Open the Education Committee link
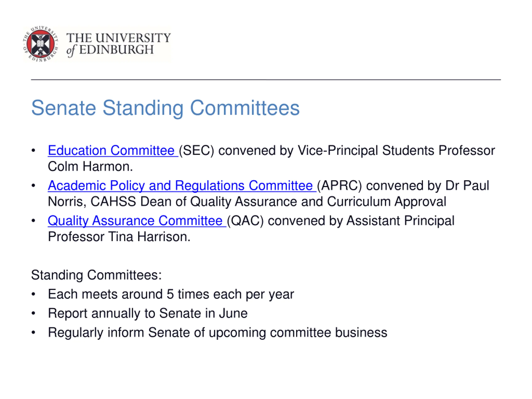This screenshot has width=532, height=399. point(113,150)
